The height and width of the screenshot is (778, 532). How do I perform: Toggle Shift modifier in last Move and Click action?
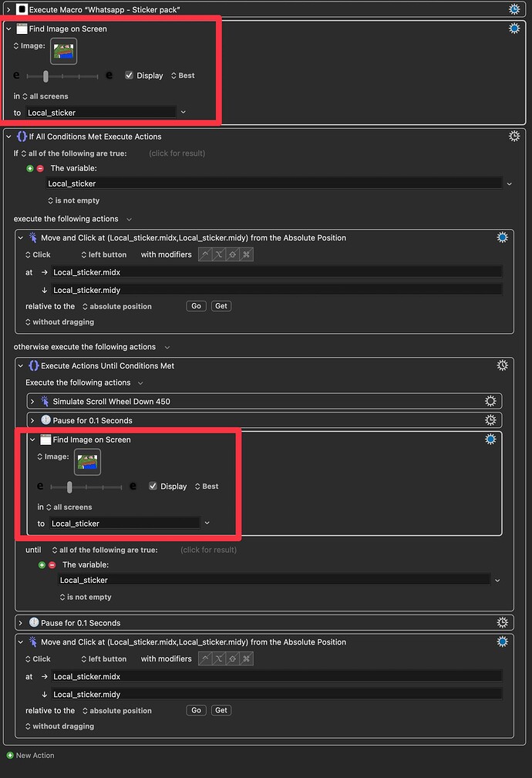(x=233, y=659)
